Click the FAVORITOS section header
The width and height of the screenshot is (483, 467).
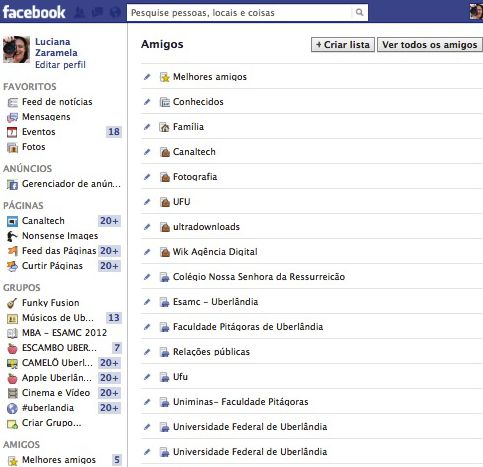point(30,87)
